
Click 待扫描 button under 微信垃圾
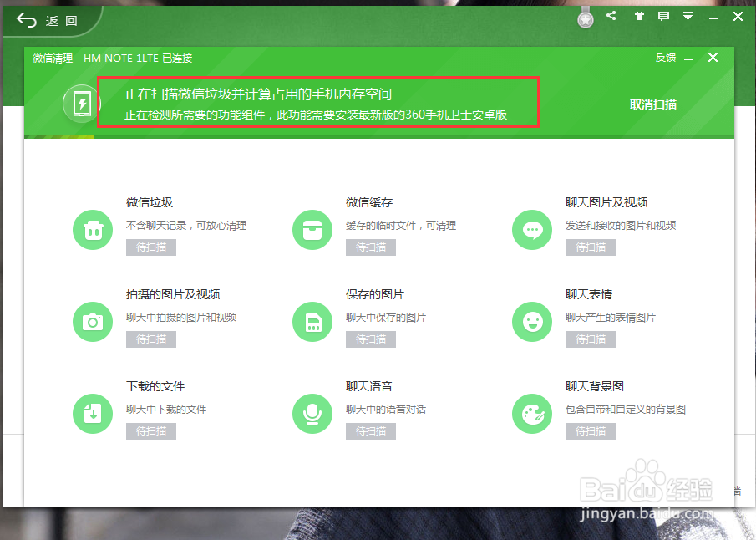pos(151,247)
